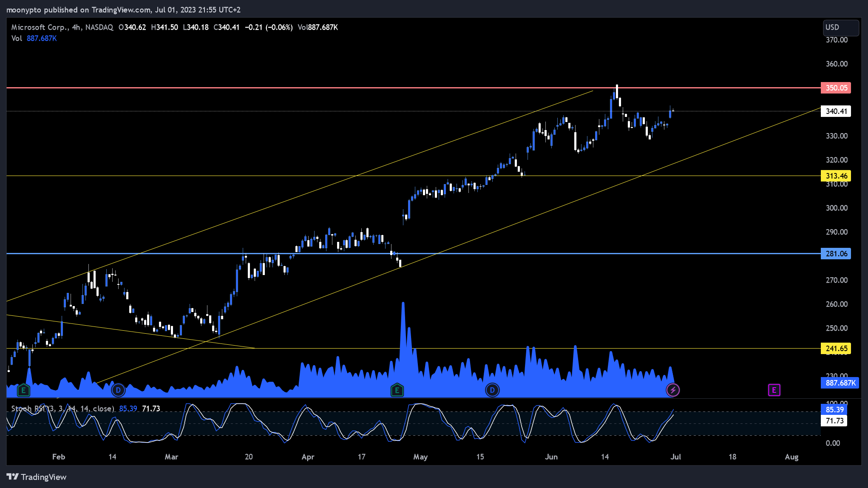This screenshot has height=488, width=868.
Task: Click the Aug date label on time axis
Action: [791, 457]
